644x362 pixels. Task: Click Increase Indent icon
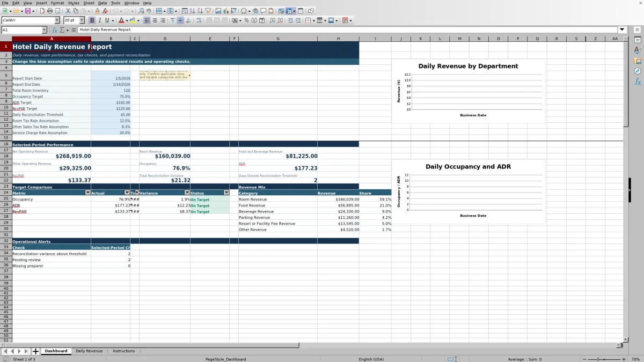290,20
